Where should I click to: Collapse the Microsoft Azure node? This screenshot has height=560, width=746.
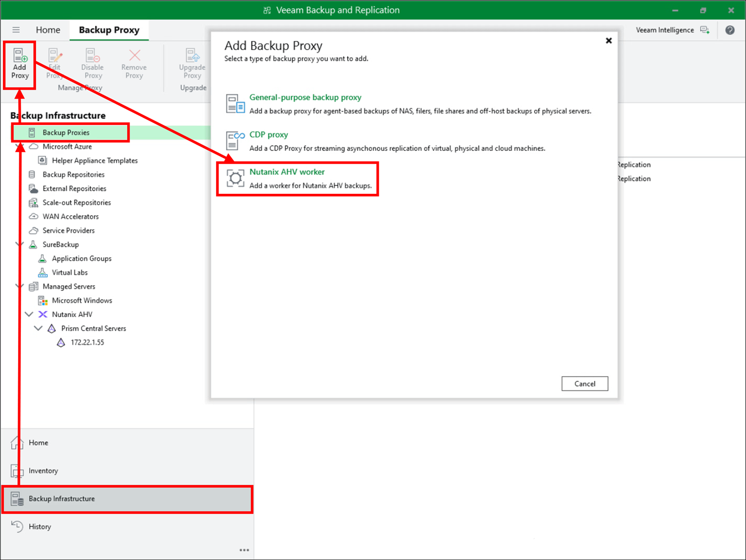19,146
